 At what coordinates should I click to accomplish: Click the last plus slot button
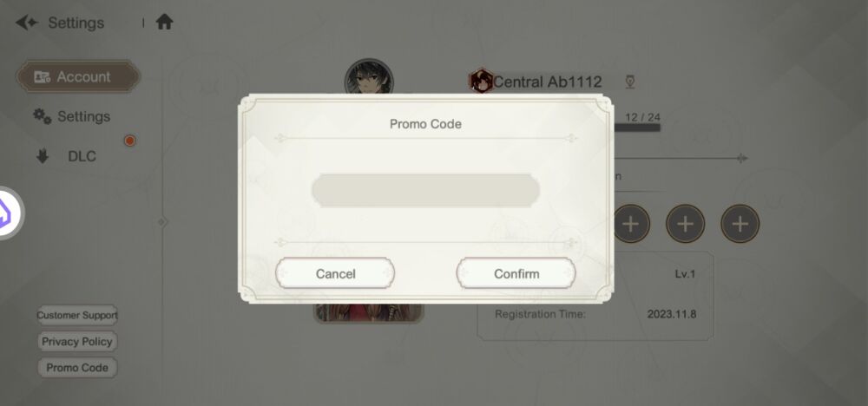740,224
